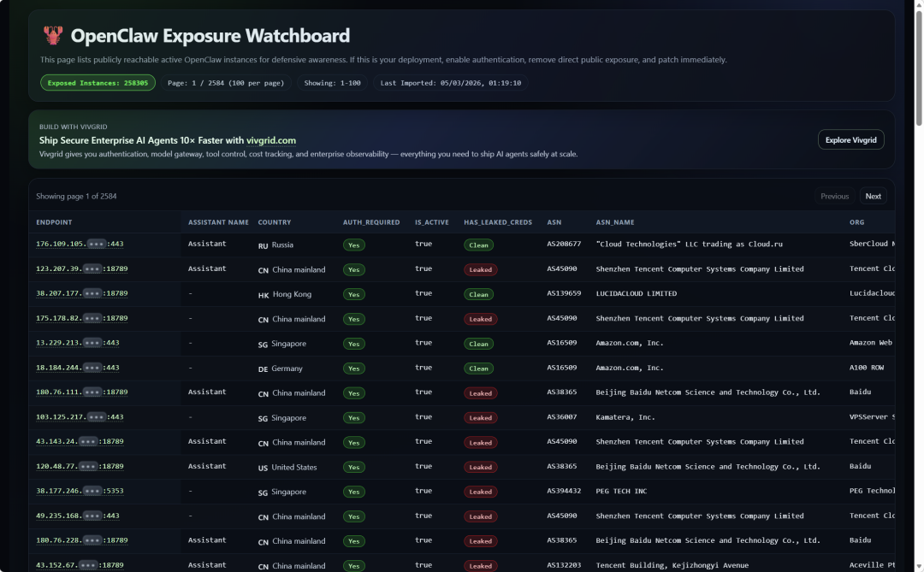Click the Russia country cell
This screenshot has height=572, width=924.
click(x=275, y=245)
